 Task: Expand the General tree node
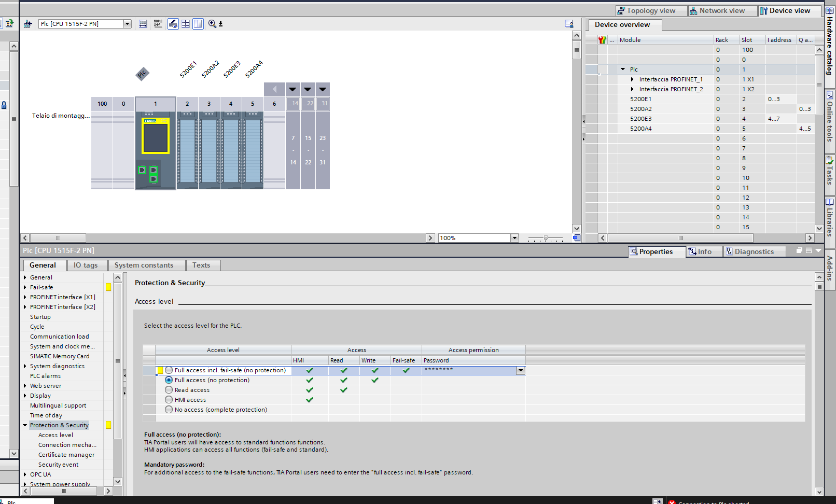(25, 277)
